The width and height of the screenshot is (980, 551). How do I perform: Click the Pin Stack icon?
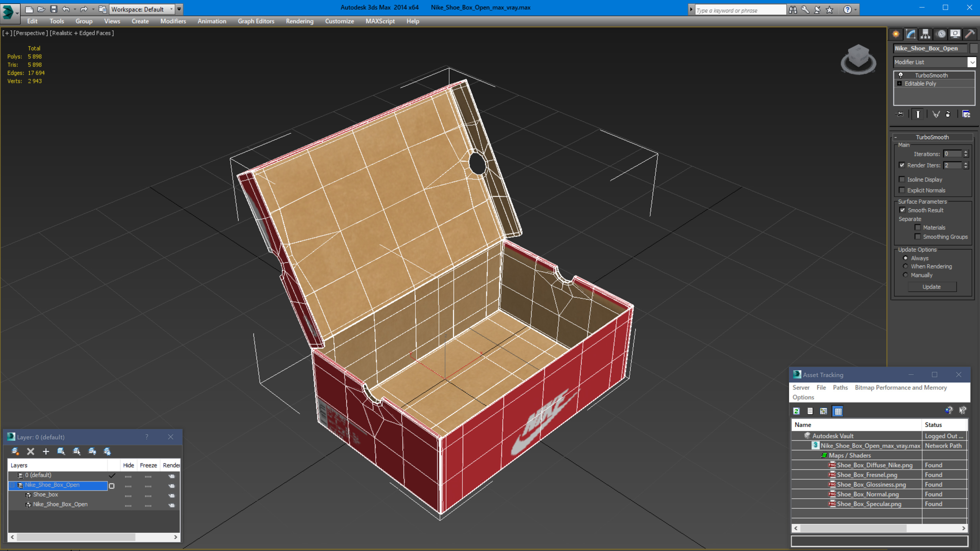pyautogui.click(x=900, y=114)
